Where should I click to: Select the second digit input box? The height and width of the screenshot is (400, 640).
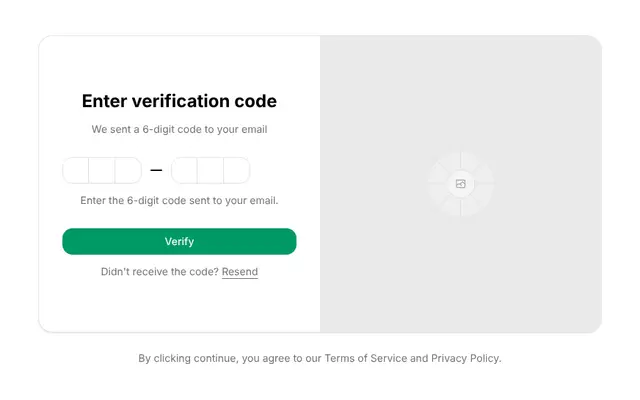coord(102,170)
